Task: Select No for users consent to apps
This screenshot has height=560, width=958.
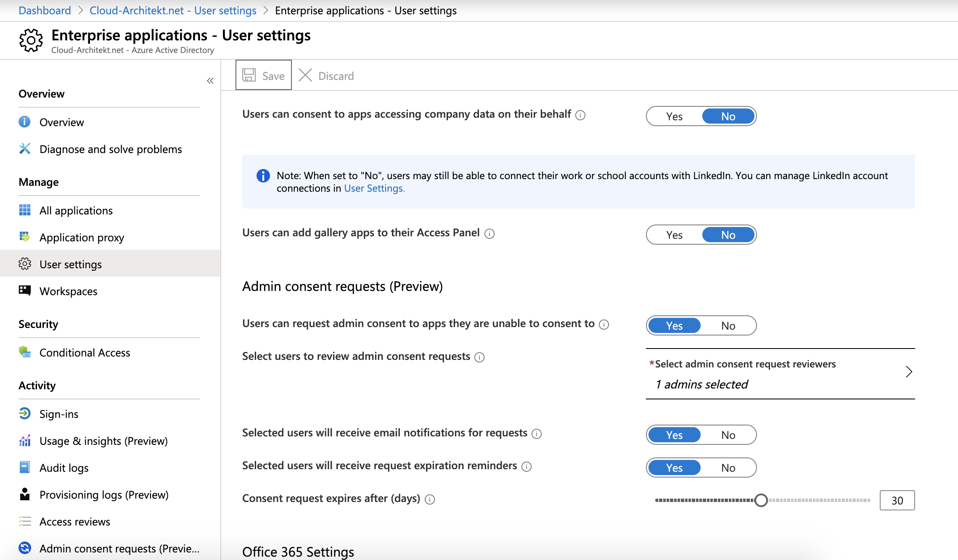Action: coord(728,116)
